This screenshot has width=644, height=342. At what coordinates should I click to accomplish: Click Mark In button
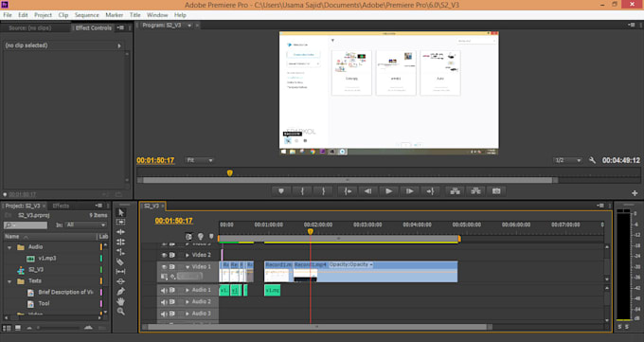[x=302, y=191]
